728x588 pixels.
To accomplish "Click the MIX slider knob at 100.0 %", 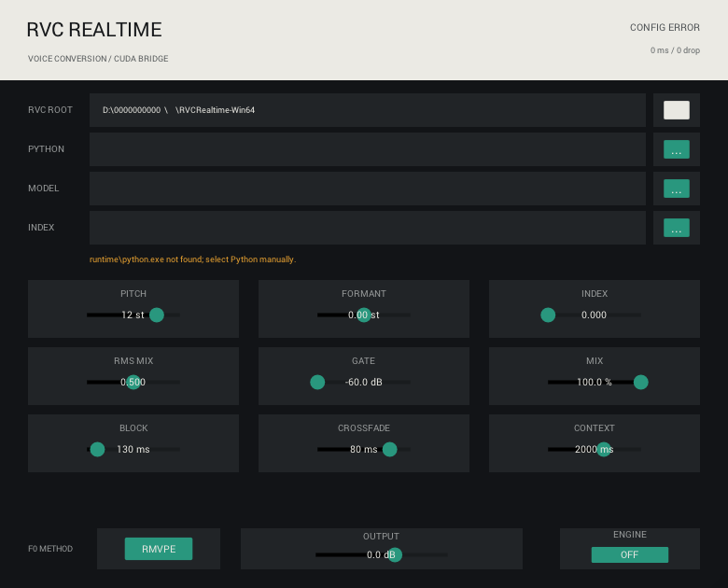I will coord(640,383).
